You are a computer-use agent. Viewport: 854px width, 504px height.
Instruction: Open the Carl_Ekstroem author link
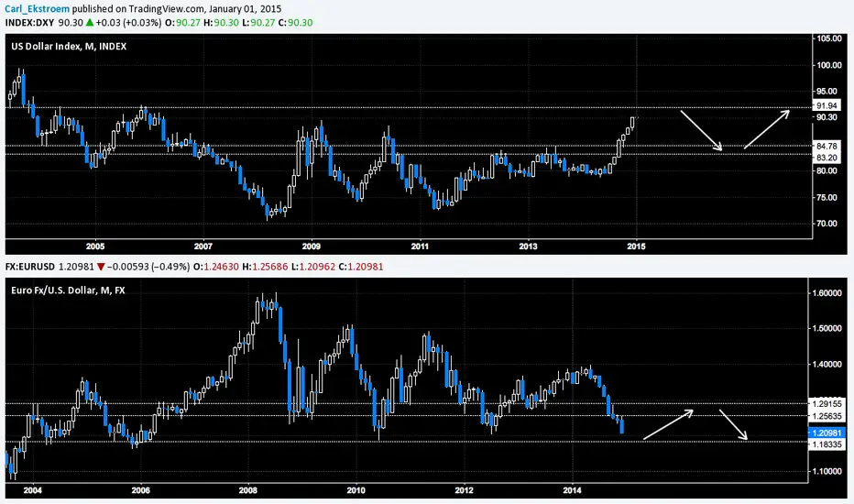(37, 9)
